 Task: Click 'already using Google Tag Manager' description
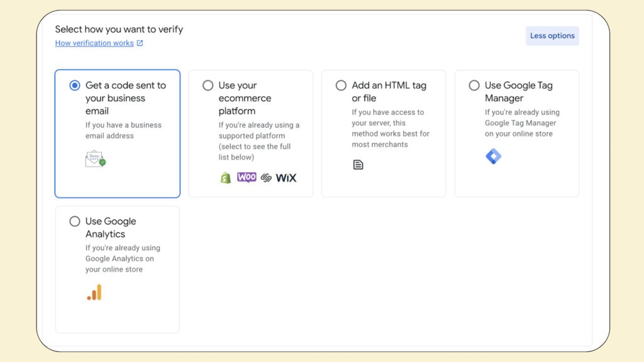(x=522, y=123)
